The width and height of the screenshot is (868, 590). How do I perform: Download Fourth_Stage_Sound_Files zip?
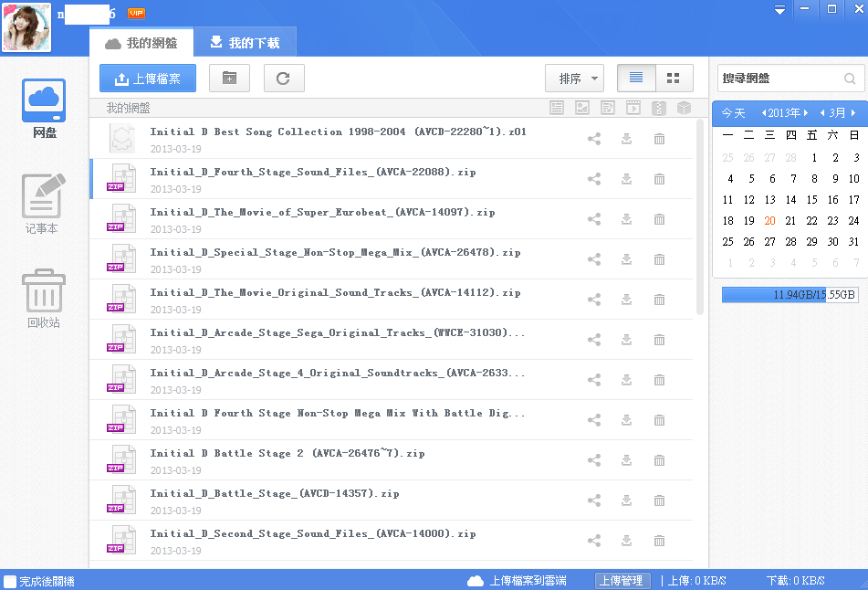tap(626, 179)
